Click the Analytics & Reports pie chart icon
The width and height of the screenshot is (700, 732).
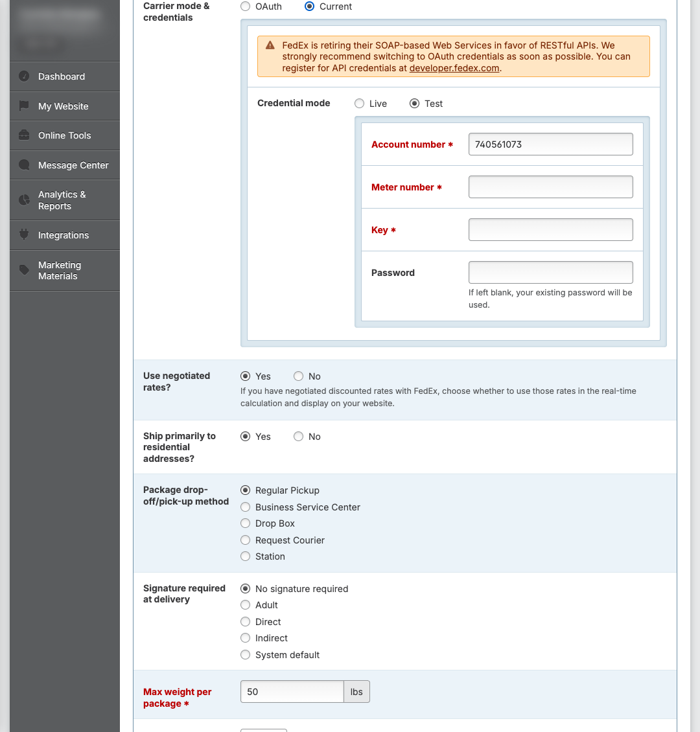tap(24, 200)
